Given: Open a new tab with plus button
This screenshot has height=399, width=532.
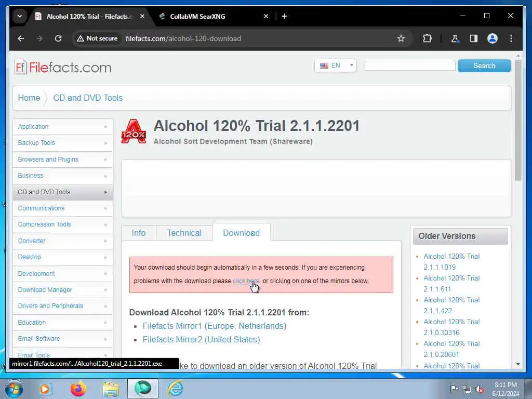Looking at the screenshot, I should 285,16.
